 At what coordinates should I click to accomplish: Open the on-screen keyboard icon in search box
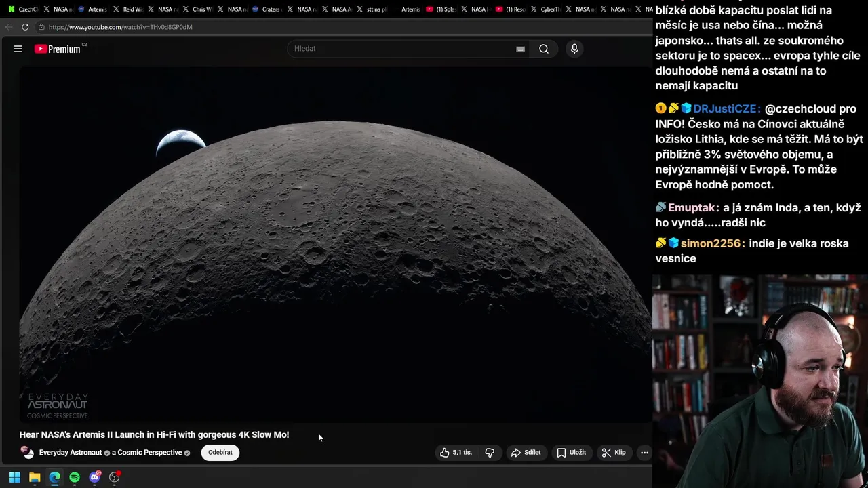[520, 49]
